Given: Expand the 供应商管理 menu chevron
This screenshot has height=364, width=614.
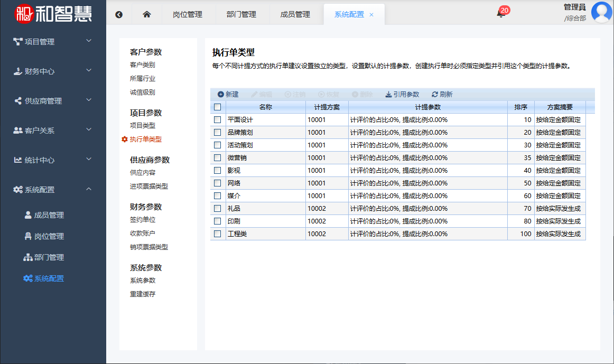Looking at the screenshot, I should [89, 100].
